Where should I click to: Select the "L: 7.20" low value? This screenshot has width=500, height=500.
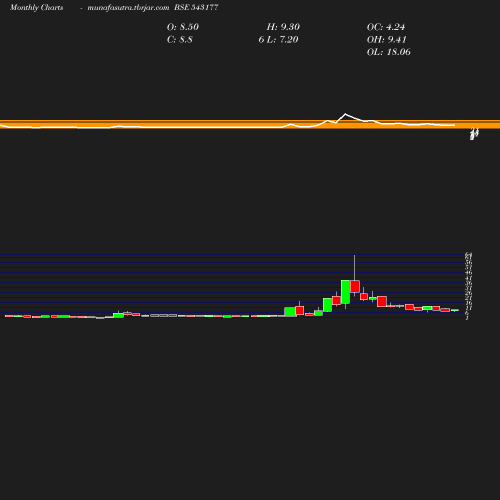click(283, 40)
